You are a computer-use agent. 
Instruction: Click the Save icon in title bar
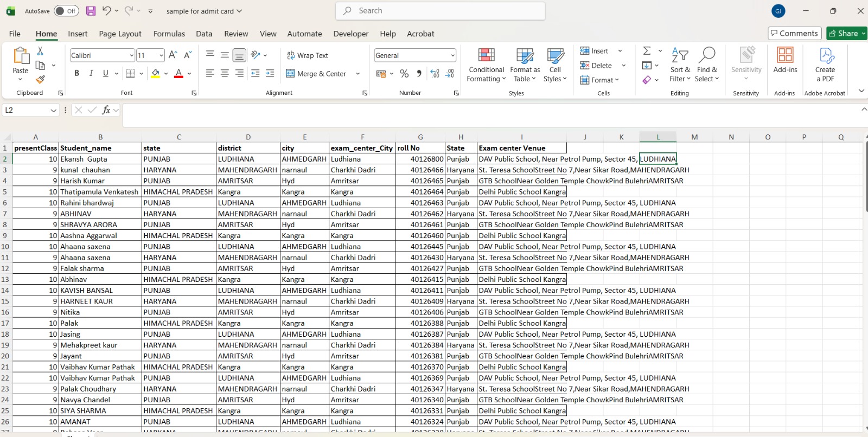pos(91,11)
